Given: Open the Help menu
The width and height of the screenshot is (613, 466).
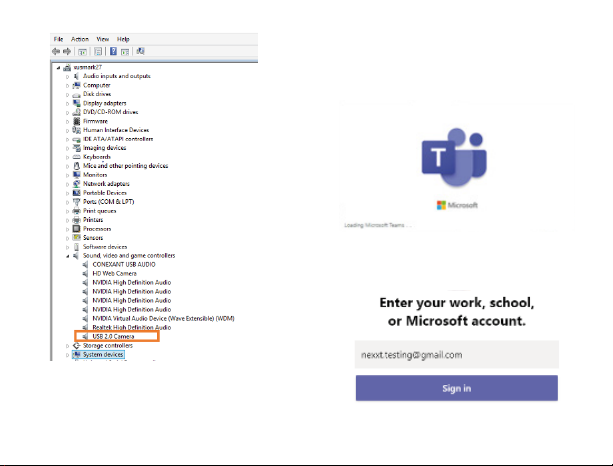Looking at the screenshot, I should 123,39.
